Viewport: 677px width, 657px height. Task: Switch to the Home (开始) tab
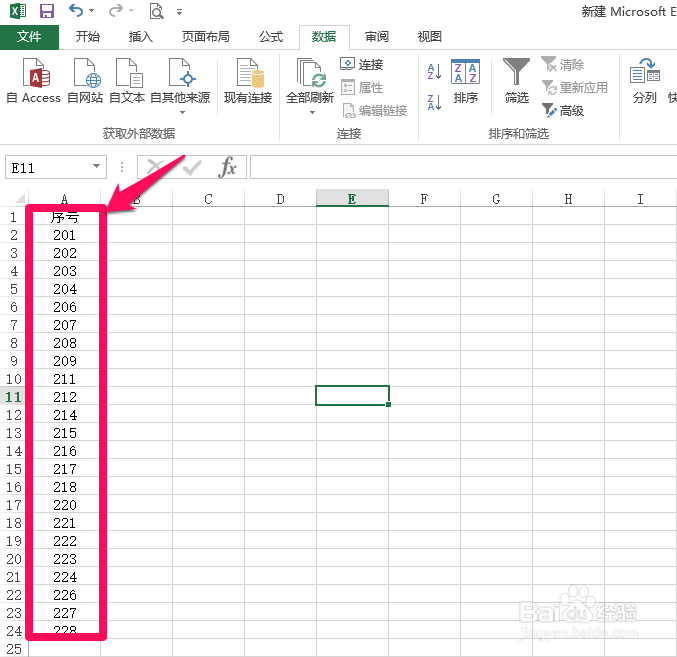coord(88,37)
